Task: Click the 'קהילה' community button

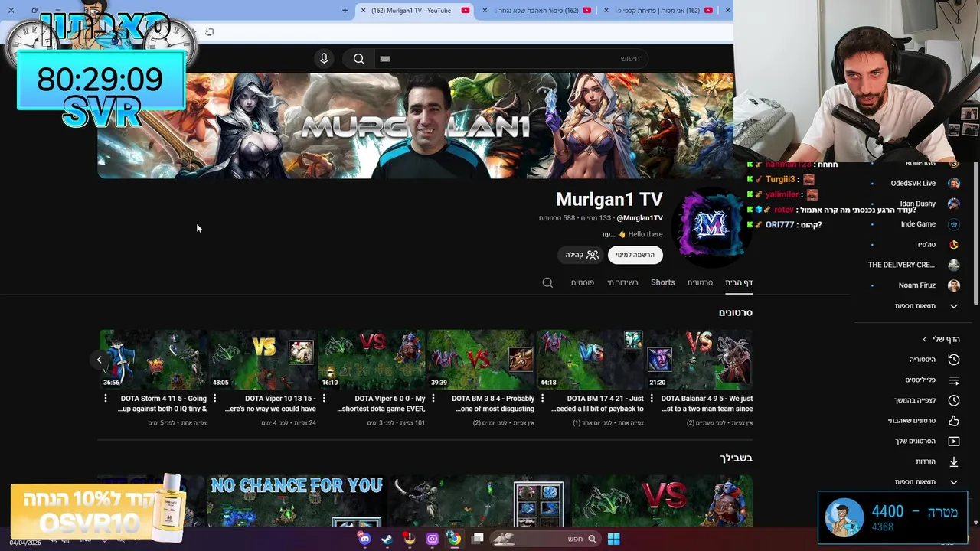Action: [582, 255]
